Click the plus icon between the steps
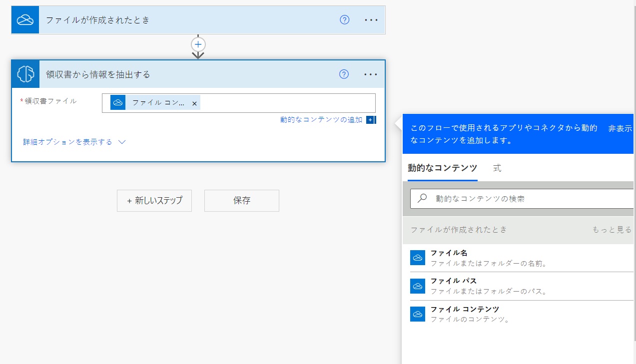This screenshot has height=364, width=636. pyautogui.click(x=198, y=44)
